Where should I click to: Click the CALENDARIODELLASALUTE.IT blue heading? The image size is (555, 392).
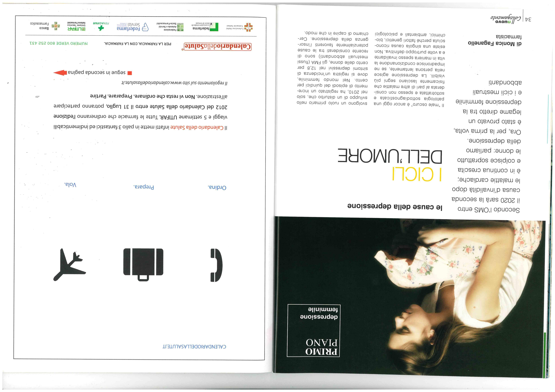click(x=194, y=347)
